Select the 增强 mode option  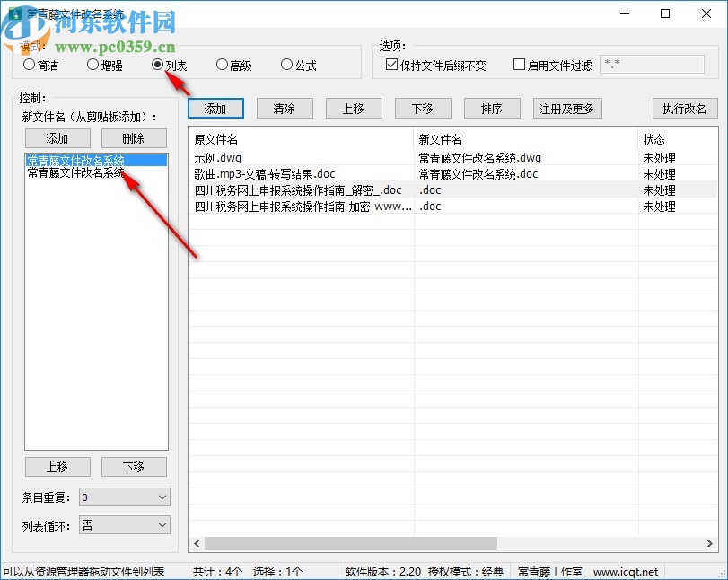[x=92, y=65]
